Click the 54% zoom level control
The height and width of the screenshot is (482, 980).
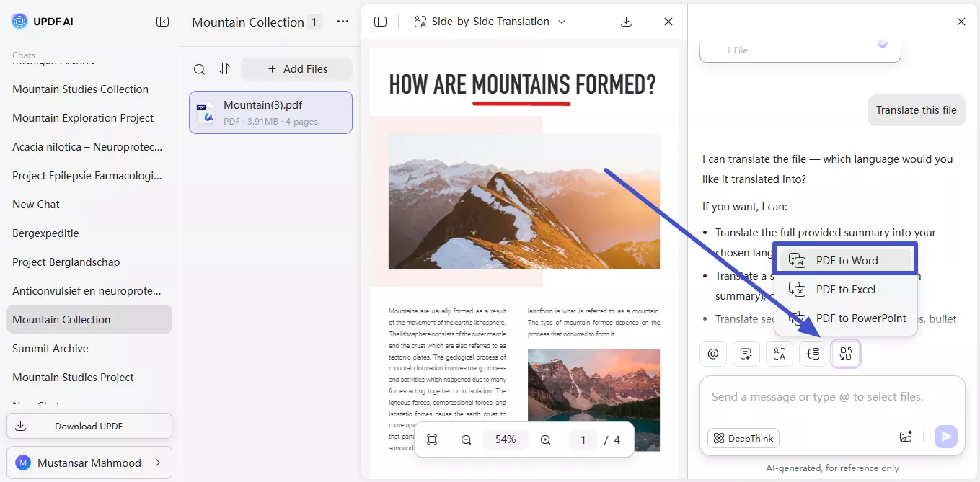[505, 439]
